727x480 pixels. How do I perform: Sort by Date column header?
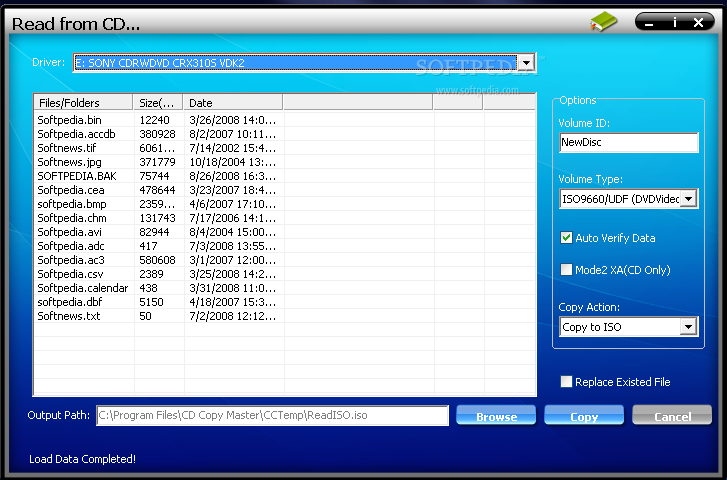(233, 102)
